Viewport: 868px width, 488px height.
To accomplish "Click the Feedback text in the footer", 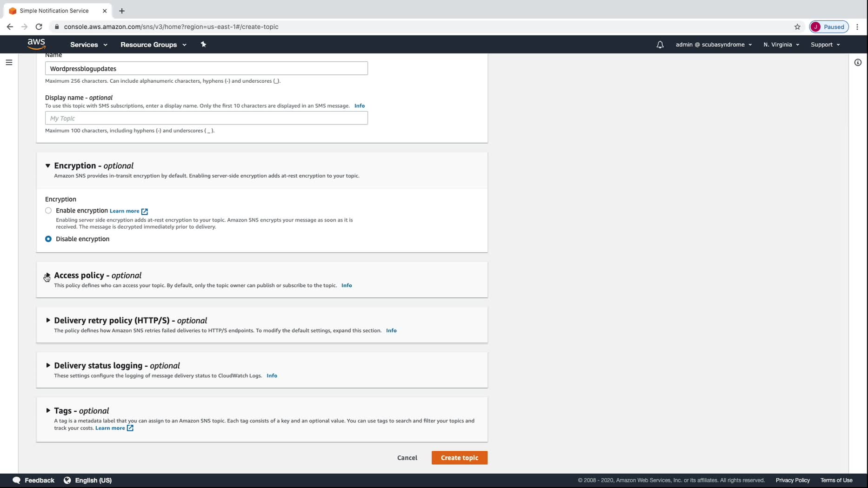I will [40, 480].
